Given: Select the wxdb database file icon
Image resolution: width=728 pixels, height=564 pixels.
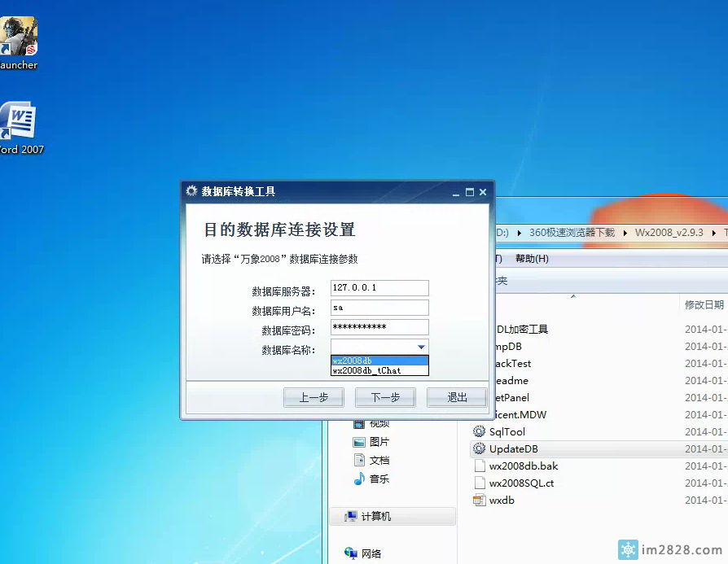Looking at the screenshot, I should (479, 501).
